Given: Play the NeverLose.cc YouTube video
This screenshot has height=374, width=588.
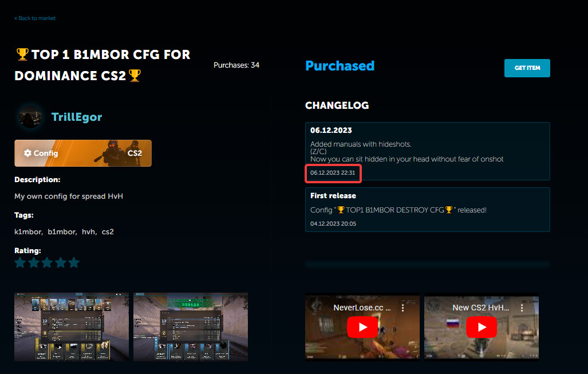Looking at the screenshot, I should 362,328.
